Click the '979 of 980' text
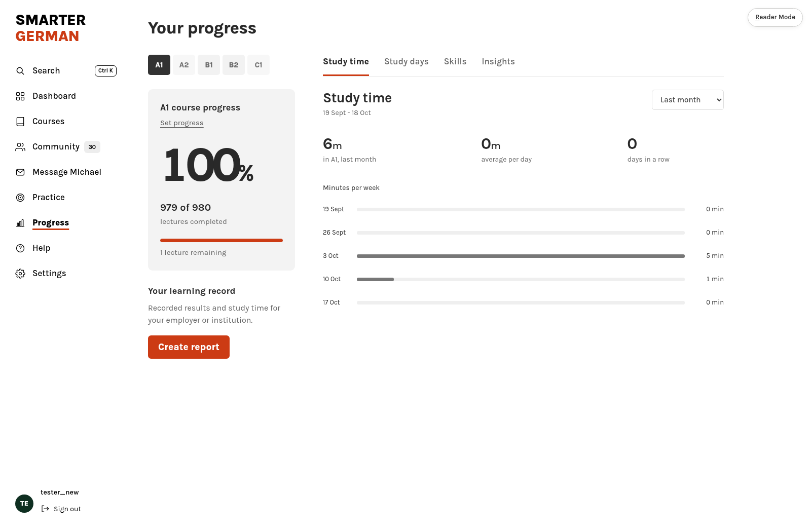The height and width of the screenshot is (532, 811). coord(186,208)
